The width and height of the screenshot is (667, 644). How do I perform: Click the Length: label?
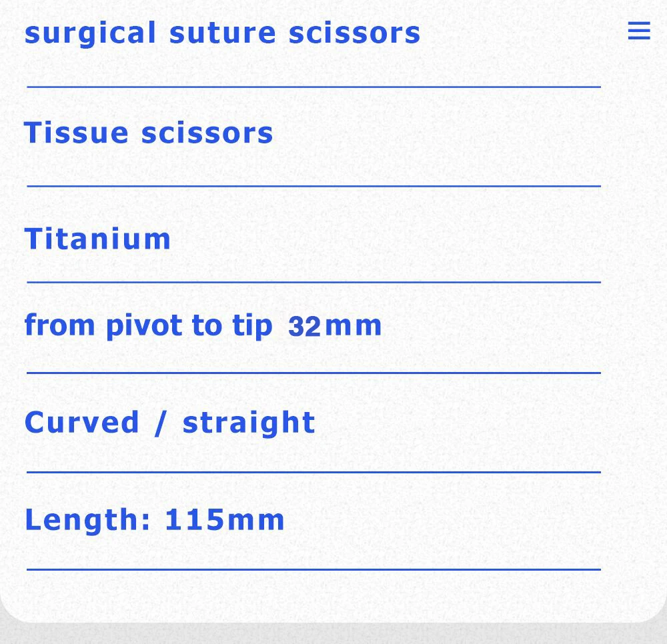tap(87, 520)
